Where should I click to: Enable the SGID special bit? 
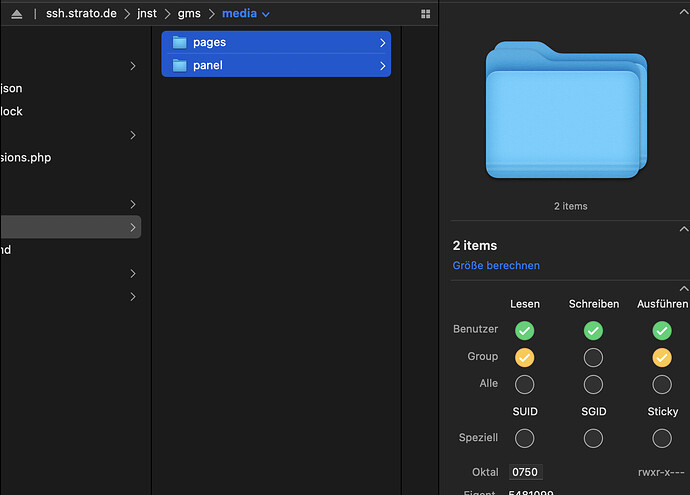pos(593,438)
